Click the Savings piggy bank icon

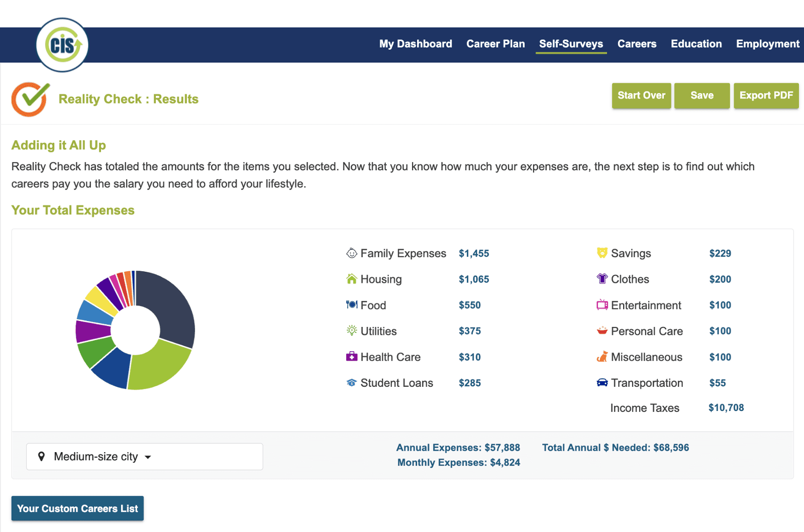click(x=602, y=253)
